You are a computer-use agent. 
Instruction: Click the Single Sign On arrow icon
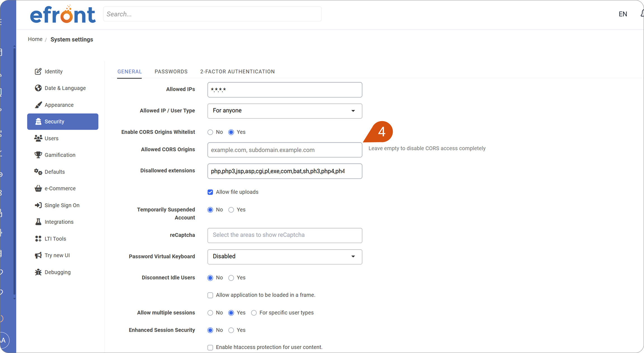38,205
